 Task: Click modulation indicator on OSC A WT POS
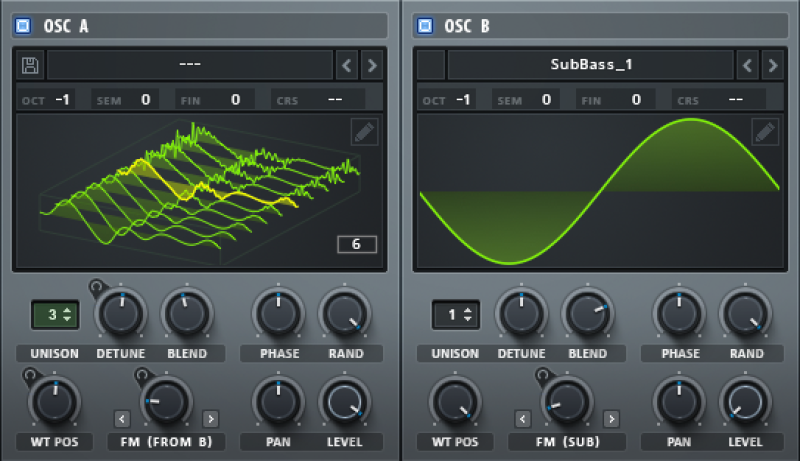point(30,375)
